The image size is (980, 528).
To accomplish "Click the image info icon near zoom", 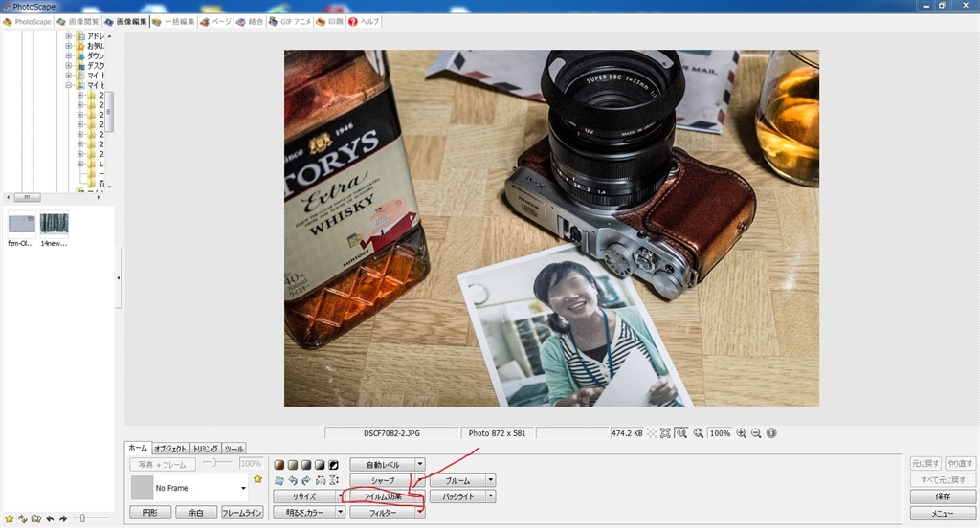I will click(771, 433).
